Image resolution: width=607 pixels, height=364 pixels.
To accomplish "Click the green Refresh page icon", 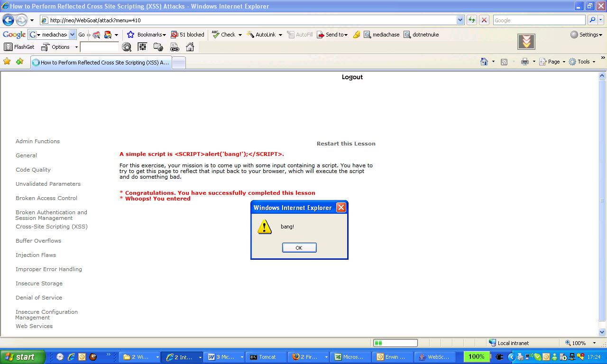I will tap(472, 20).
